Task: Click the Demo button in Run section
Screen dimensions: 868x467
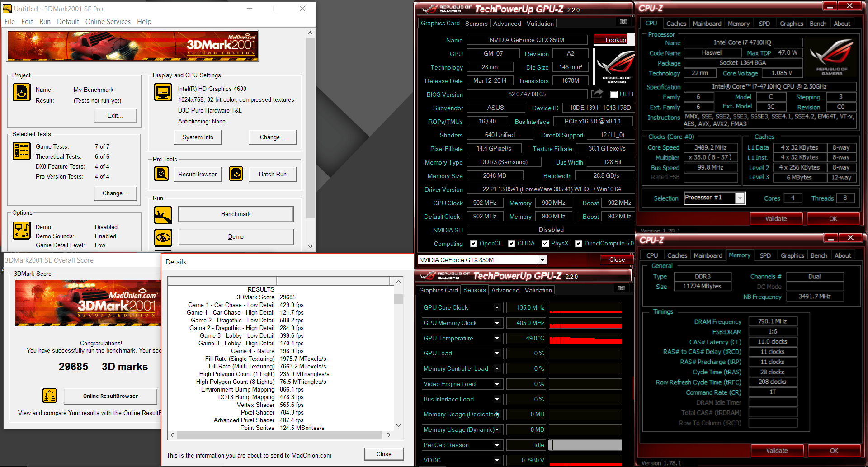Action: pyautogui.click(x=236, y=237)
